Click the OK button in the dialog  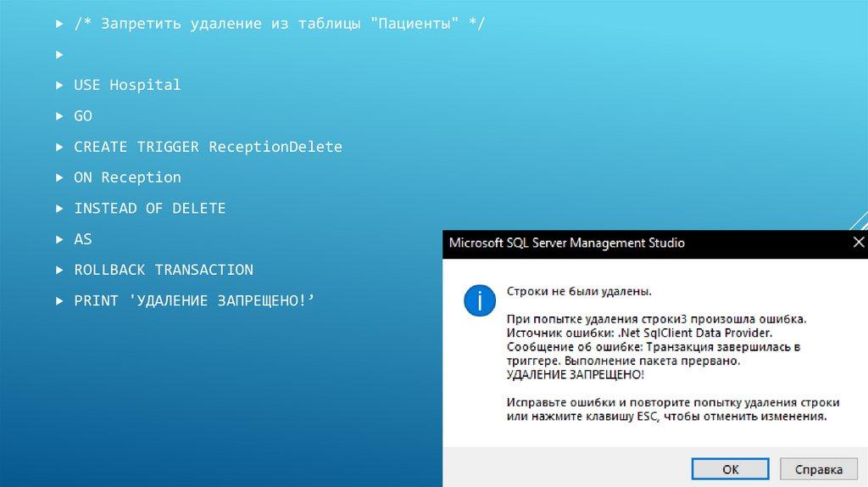pyautogui.click(x=730, y=468)
